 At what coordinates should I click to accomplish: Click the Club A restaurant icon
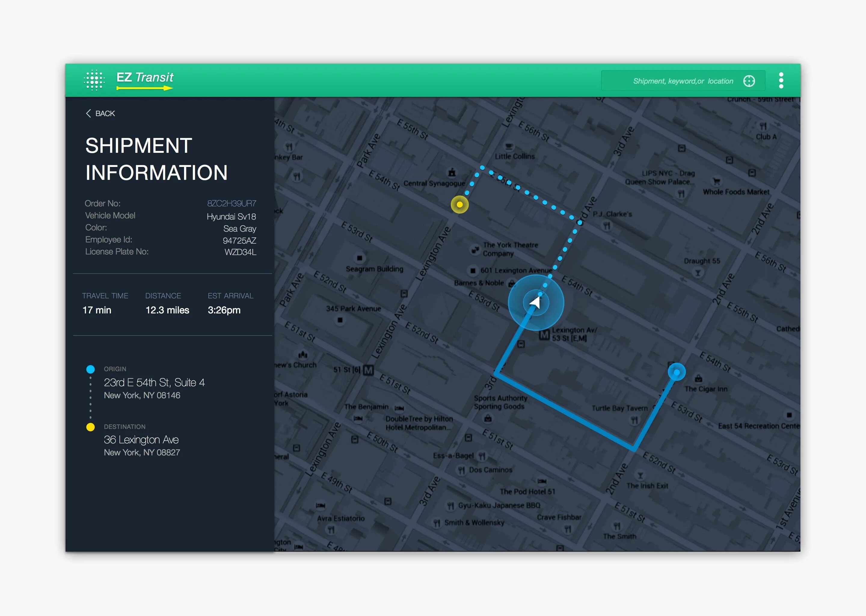point(763,126)
